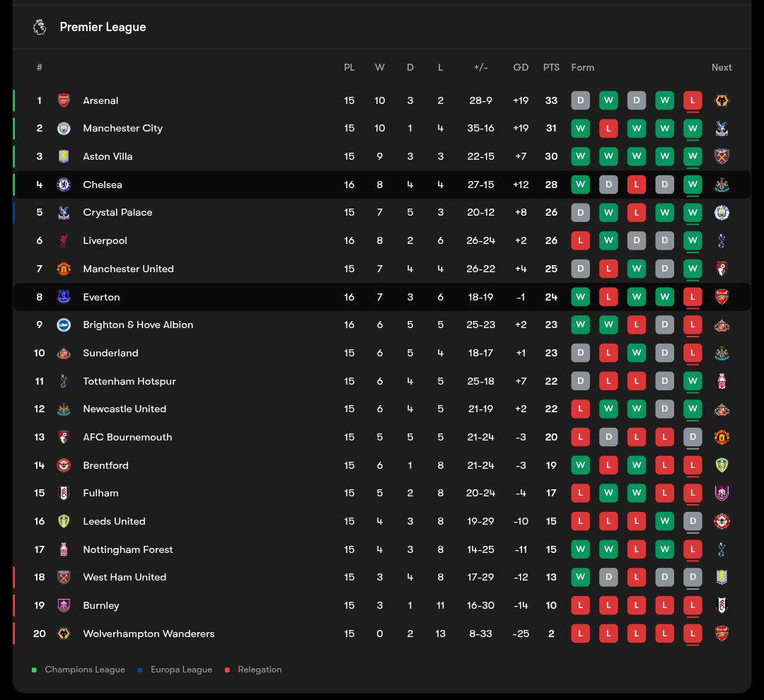Click the Wolverhampton Wanderers club crest
764x700 pixels.
tap(64, 634)
